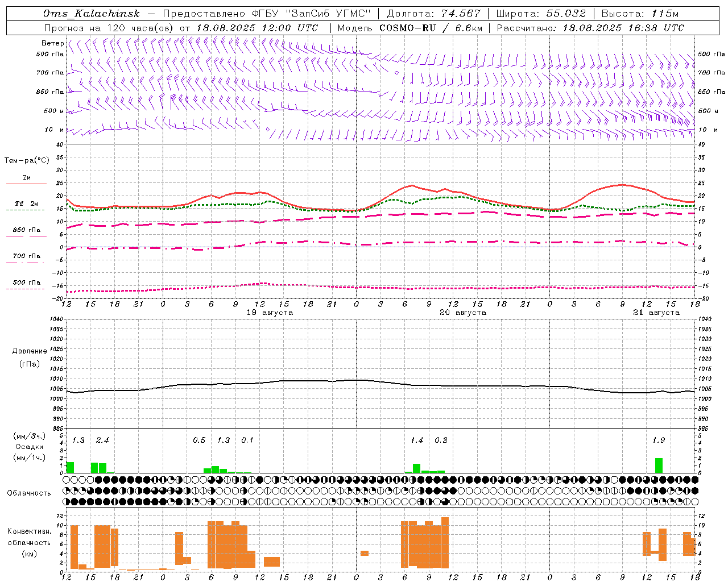Click the green precipitation bar below "1.9"
Screen dimensions: 728x582
click(x=659, y=465)
